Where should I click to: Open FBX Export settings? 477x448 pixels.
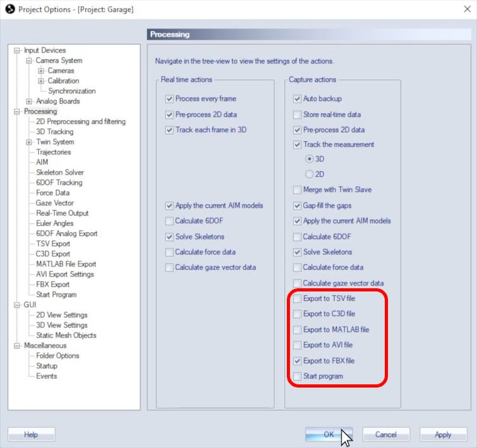click(x=53, y=284)
